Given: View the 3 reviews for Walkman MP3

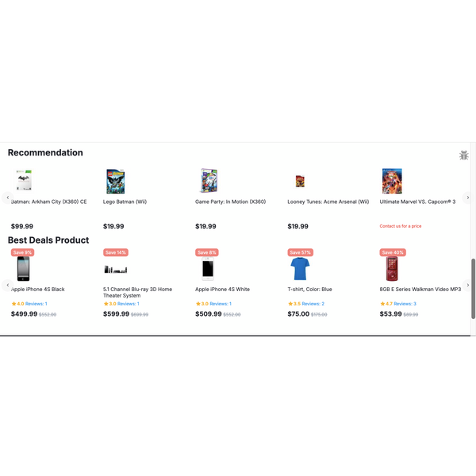Looking at the screenshot, I should [405, 304].
